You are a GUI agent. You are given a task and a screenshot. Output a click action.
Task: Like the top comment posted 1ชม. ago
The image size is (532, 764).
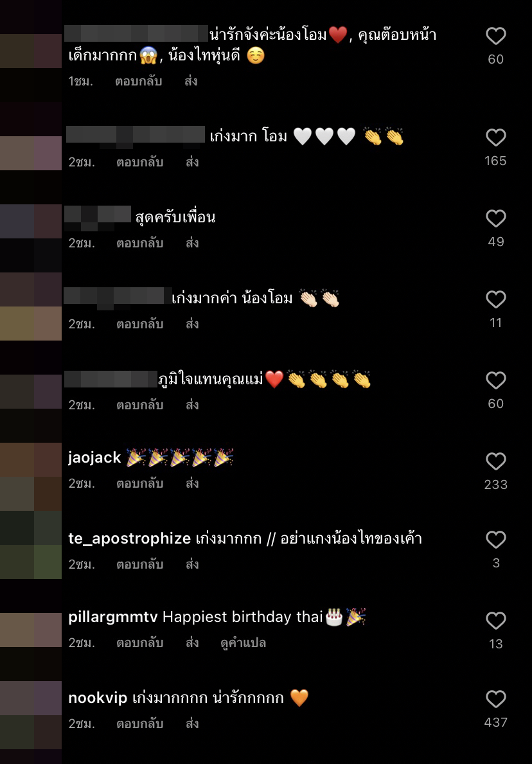click(x=495, y=36)
